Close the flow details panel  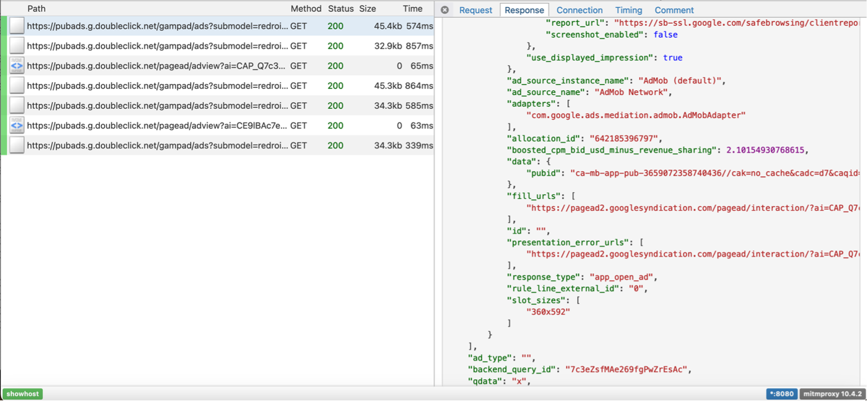point(445,10)
